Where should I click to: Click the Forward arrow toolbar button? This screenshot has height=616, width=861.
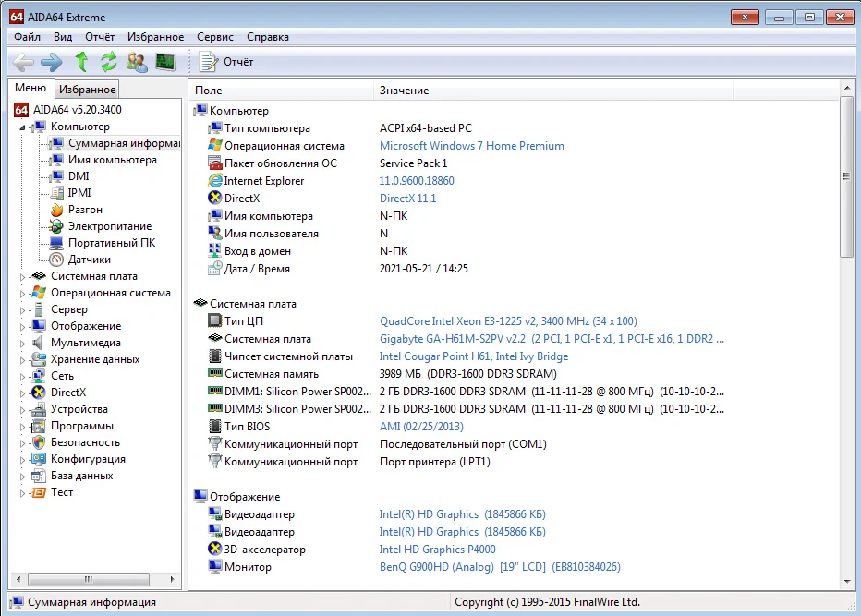point(52,62)
